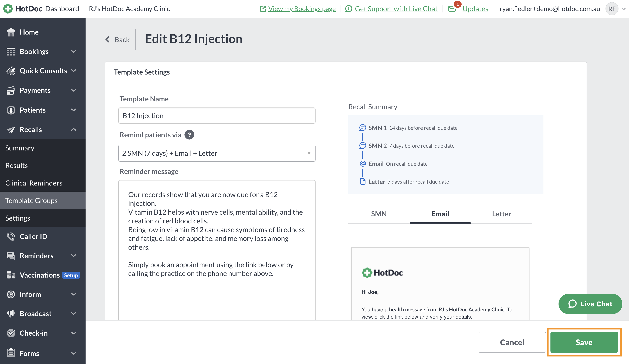Screen dimensions: 629x364
Task: Expand the Quick Consults chevron
Action: pos(73,71)
